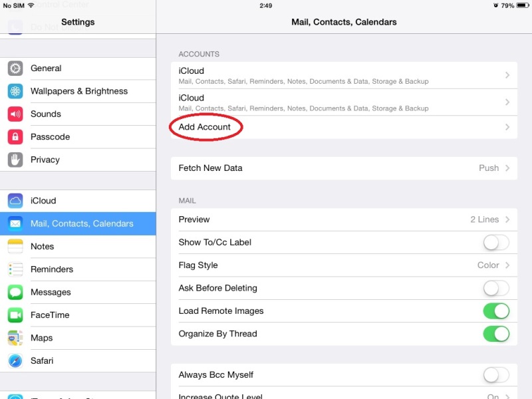Tap the alarm clock status icon

click(x=496, y=5)
